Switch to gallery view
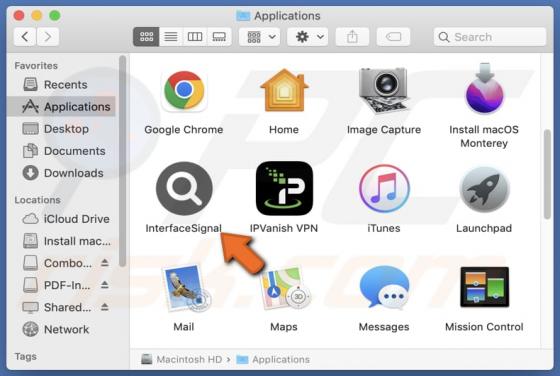 click(x=219, y=37)
